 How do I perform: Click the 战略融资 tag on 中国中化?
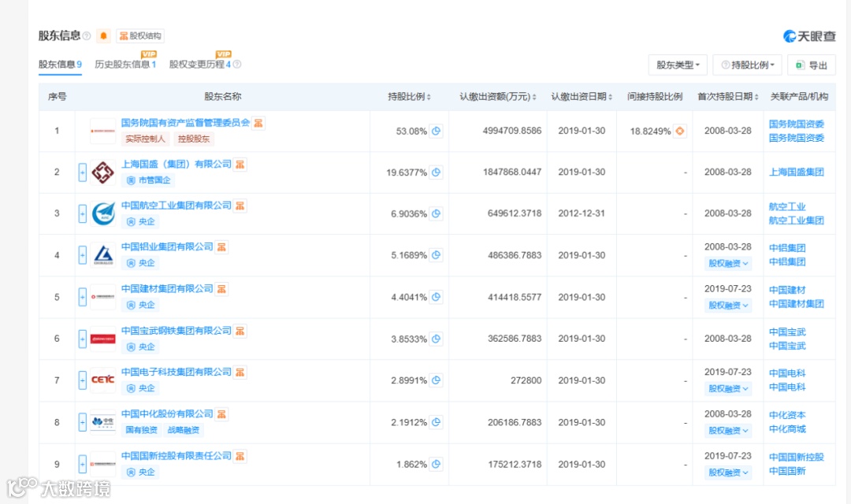[x=184, y=430]
